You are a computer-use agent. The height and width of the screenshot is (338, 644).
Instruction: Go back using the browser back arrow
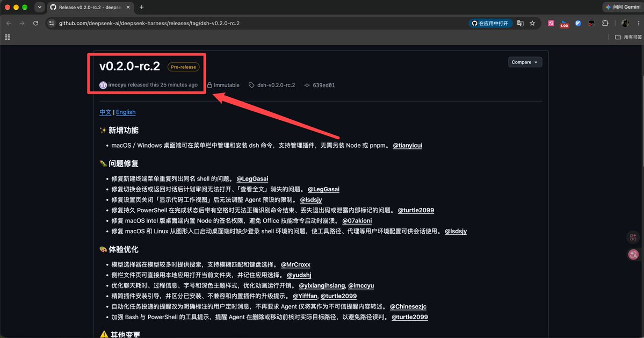[9, 24]
